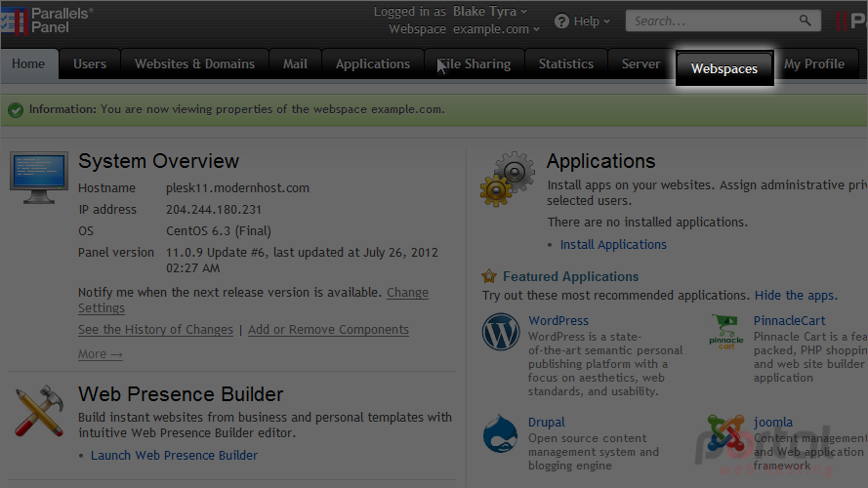Click the 11.0.9 Update #6 panel version text

click(x=303, y=260)
